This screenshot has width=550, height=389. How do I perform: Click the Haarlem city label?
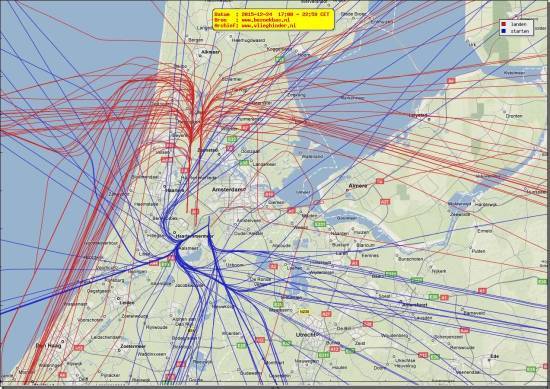[174, 190]
